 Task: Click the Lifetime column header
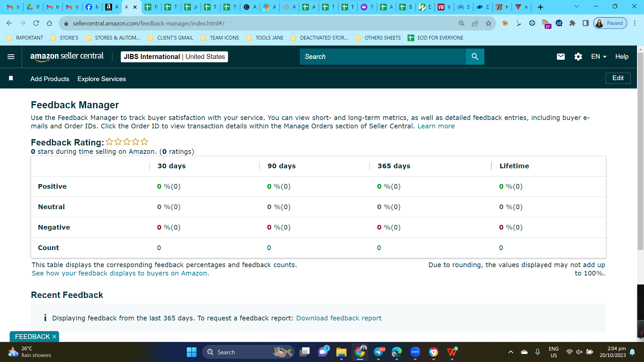(514, 166)
